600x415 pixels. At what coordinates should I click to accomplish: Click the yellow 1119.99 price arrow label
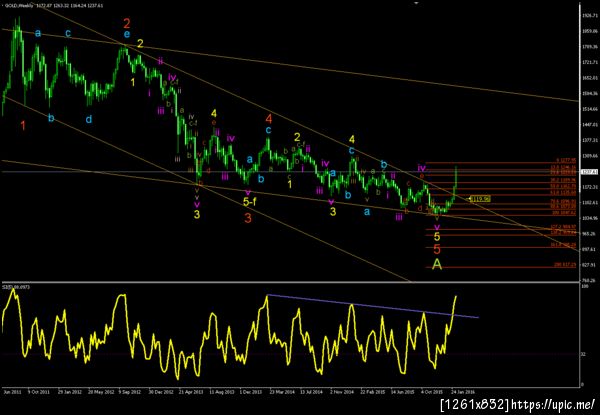(480, 199)
